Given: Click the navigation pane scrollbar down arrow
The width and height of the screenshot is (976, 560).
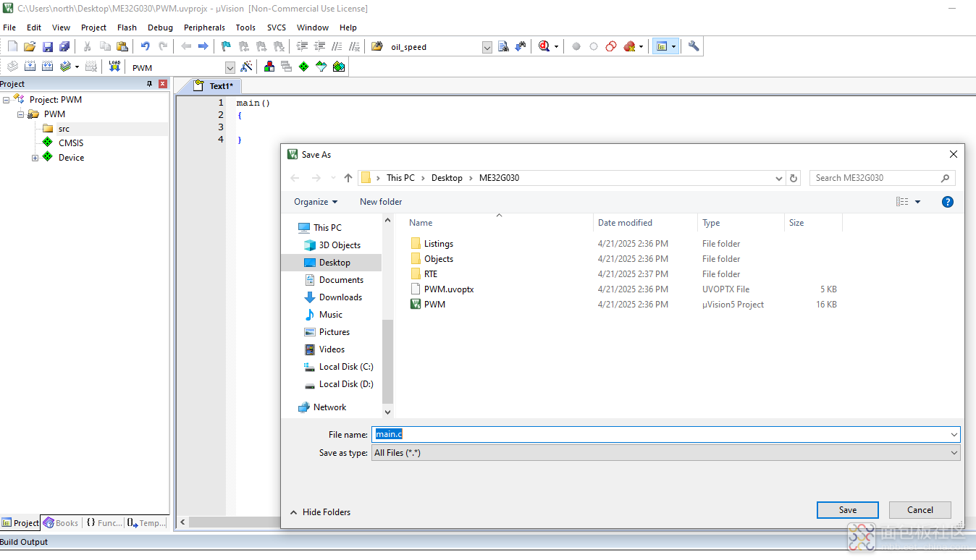Looking at the screenshot, I should pos(387,412).
